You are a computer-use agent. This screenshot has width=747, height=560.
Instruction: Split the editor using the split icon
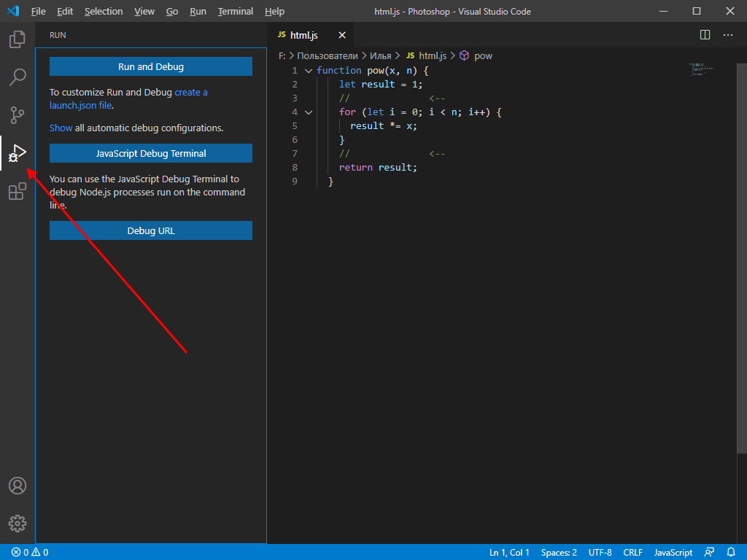coord(704,34)
